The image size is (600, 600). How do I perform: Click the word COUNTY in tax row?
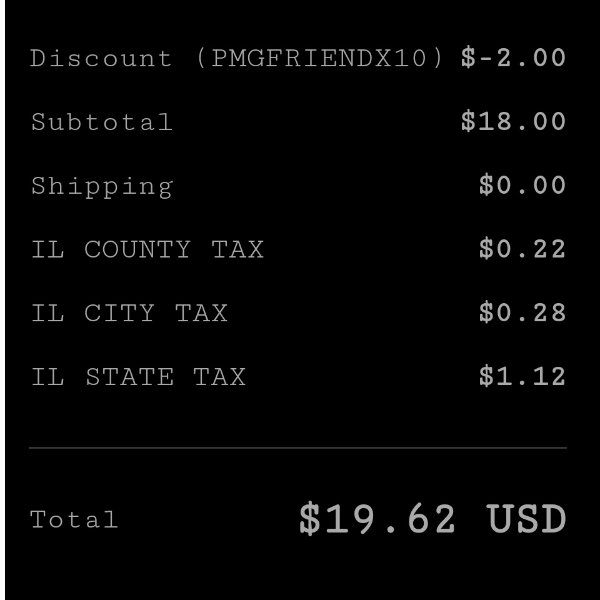(x=137, y=249)
